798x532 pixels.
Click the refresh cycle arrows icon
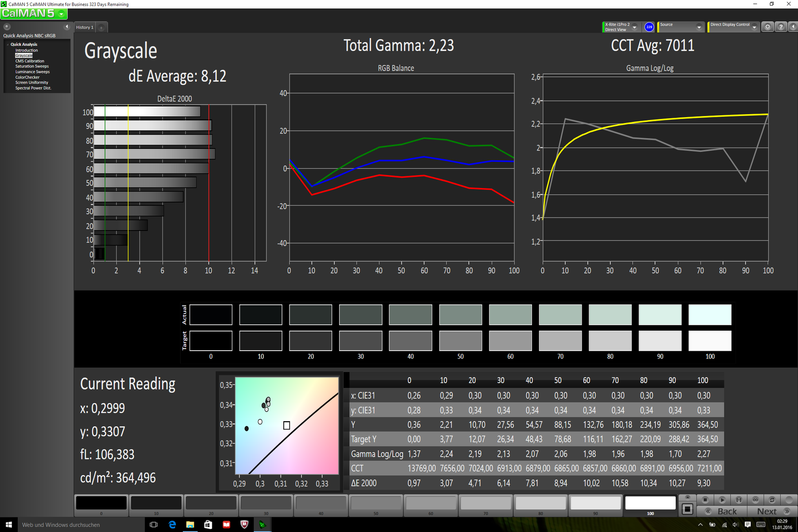pos(772,500)
